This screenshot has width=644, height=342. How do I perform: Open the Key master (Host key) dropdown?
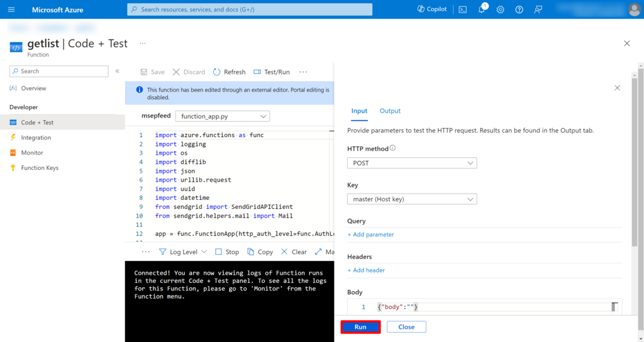(x=412, y=199)
